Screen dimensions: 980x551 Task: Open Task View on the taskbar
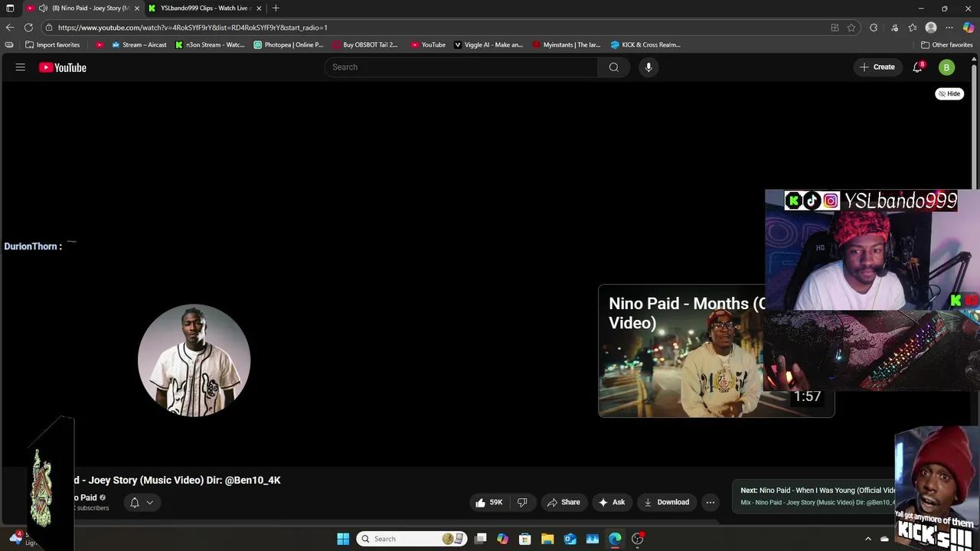(481, 539)
